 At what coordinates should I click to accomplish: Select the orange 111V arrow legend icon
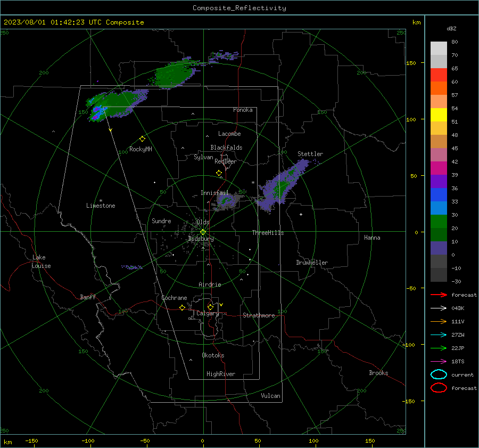(439, 321)
